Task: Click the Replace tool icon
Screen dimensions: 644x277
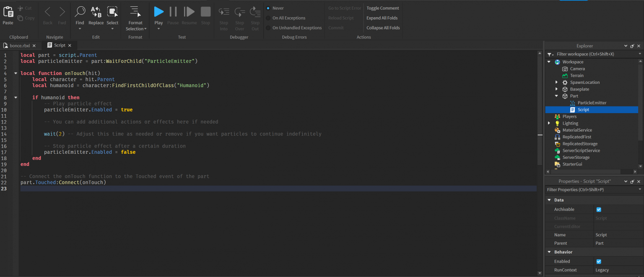Action: (96, 12)
